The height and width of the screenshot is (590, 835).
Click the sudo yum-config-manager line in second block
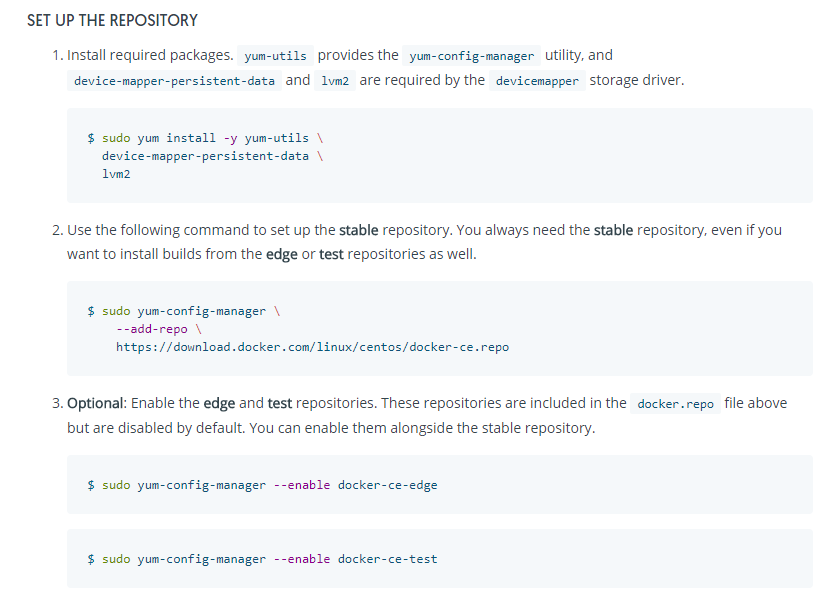(184, 311)
